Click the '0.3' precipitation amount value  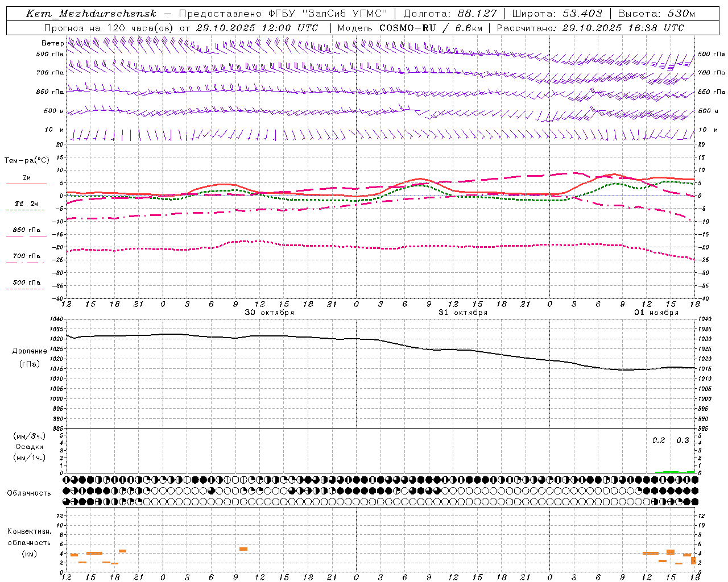pyautogui.click(x=682, y=440)
